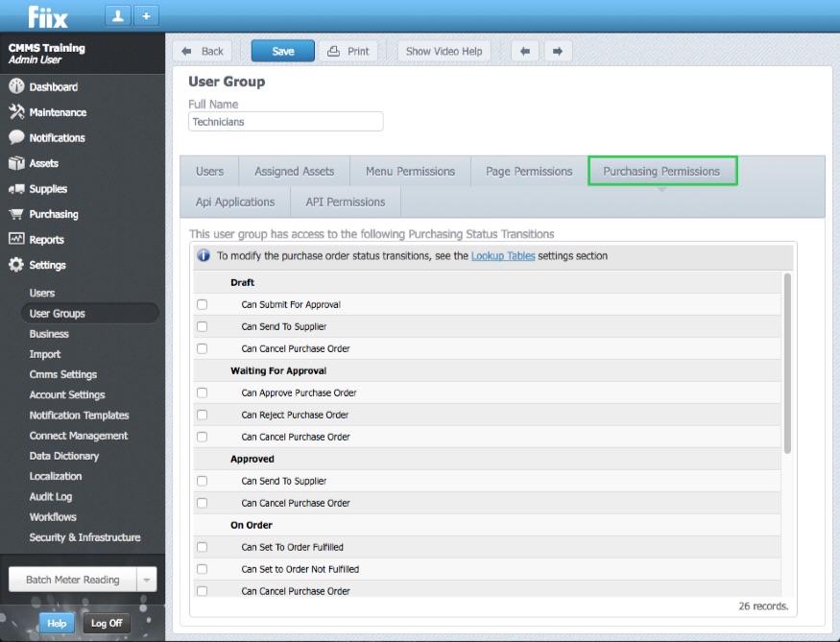Click the Purchasing cart icon

16,214
